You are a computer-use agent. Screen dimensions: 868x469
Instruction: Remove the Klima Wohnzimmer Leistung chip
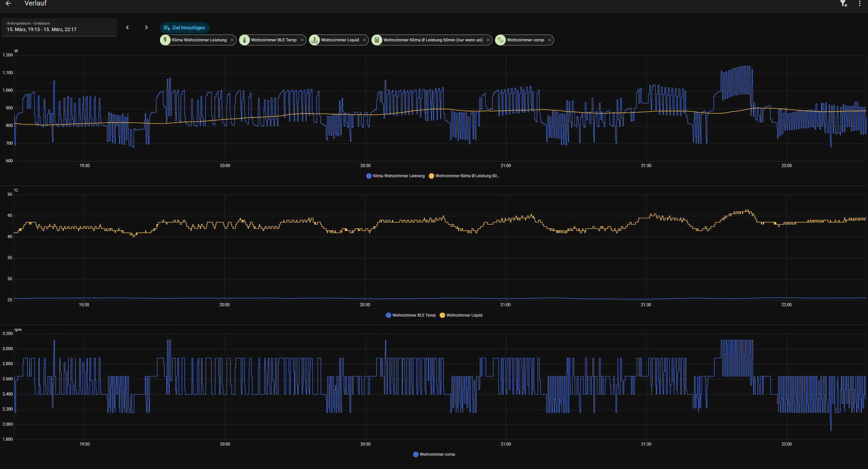[232, 40]
